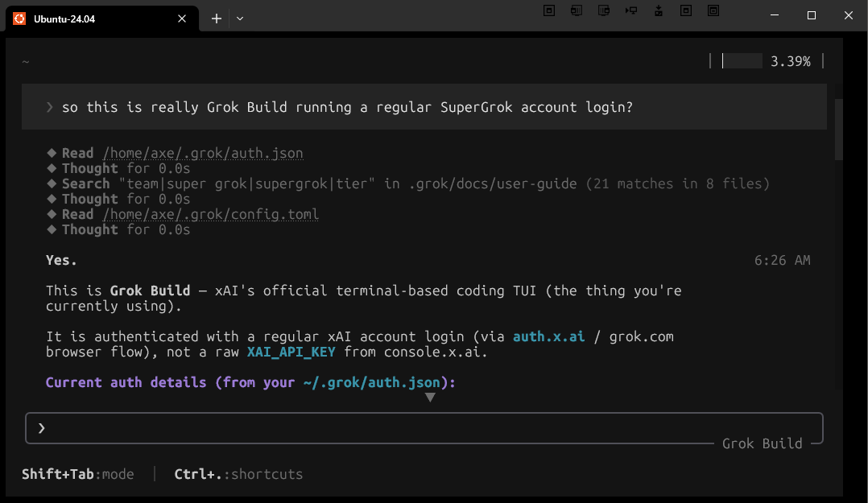Click the download-arrow-into-box icon

coord(658,10)
